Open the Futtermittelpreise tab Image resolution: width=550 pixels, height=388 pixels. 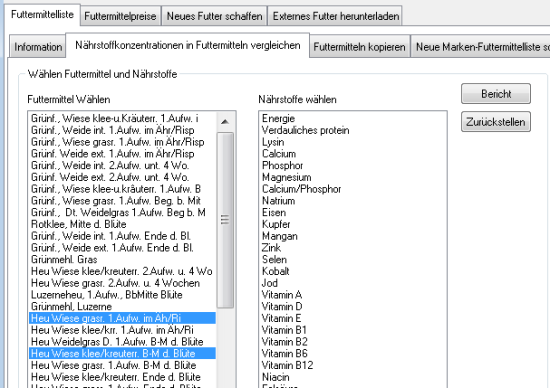click(120, 16)
